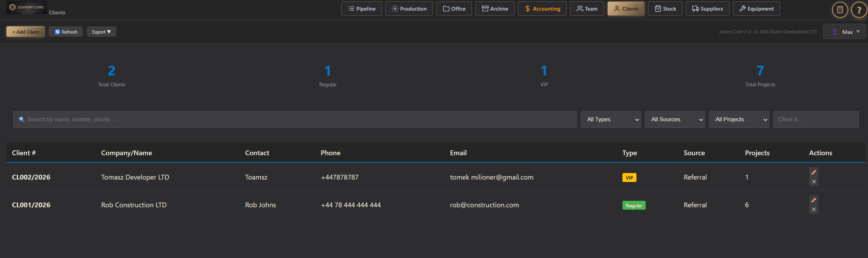Click phone number +447878787
Viewport: 868px width, 258px height.
340,177
